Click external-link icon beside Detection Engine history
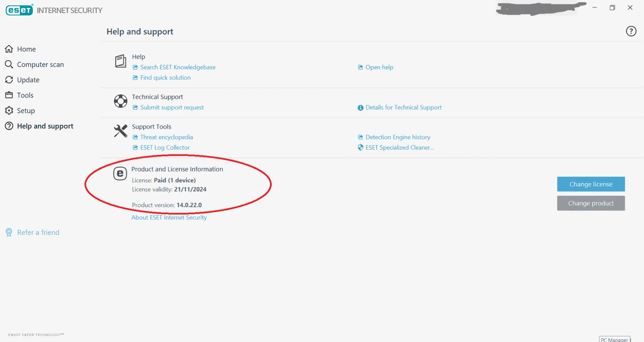The image size is (644, 342). (x=361, y=137)
